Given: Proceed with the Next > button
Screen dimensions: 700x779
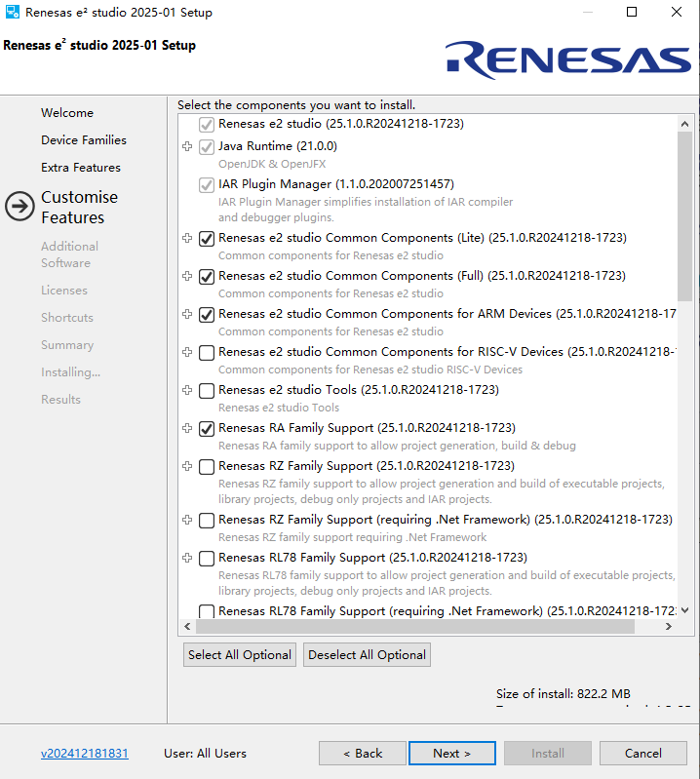Looking at the screenshot, I should (452, 754).
